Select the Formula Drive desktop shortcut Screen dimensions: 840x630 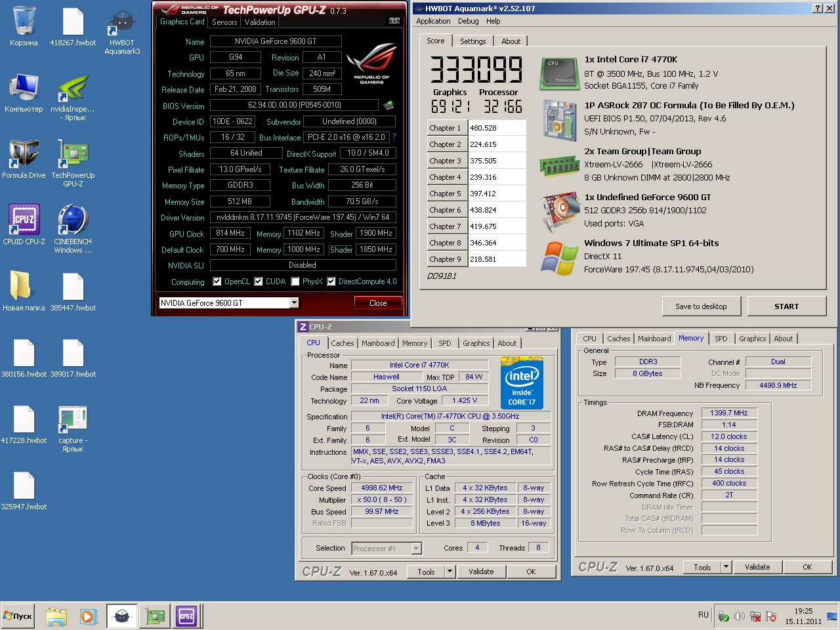coord(24,159)
